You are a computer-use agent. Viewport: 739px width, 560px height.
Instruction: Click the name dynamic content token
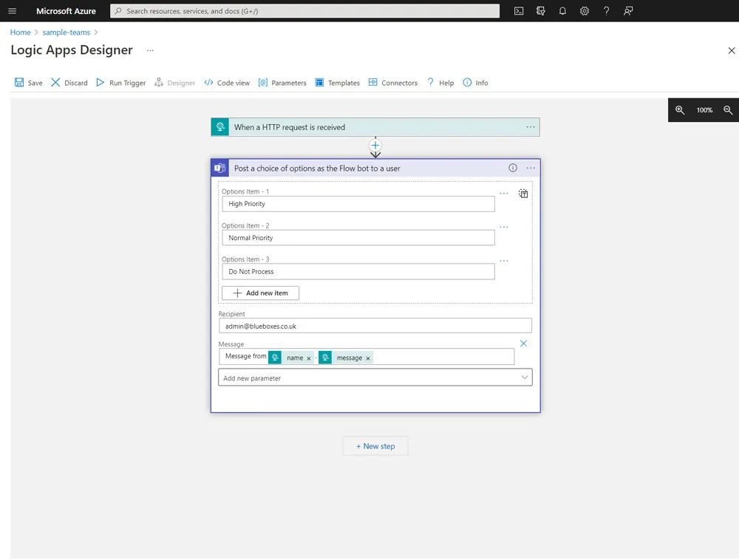(290, 358)
